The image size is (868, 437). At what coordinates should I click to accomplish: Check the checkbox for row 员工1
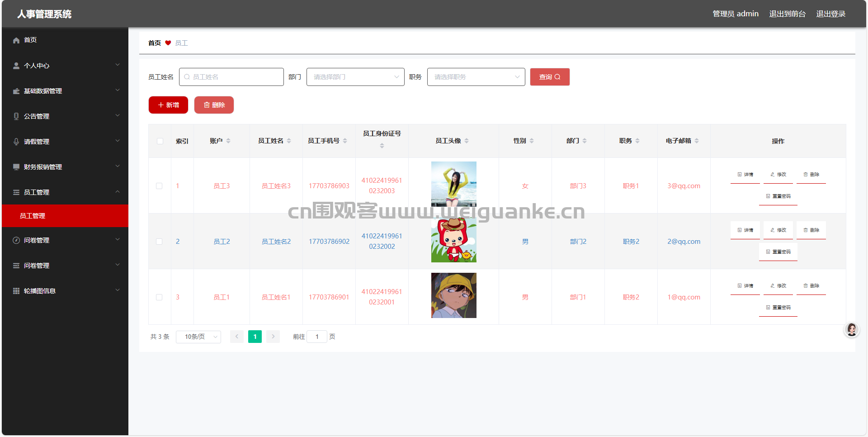pyautogui.click(x=159, y=297)
